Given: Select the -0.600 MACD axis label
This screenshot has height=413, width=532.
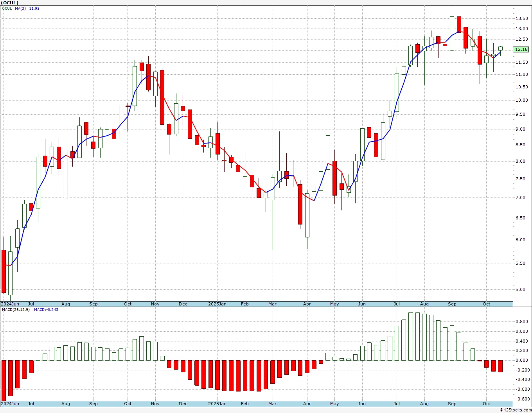Looking at the screenshot, I should [522, 389].
